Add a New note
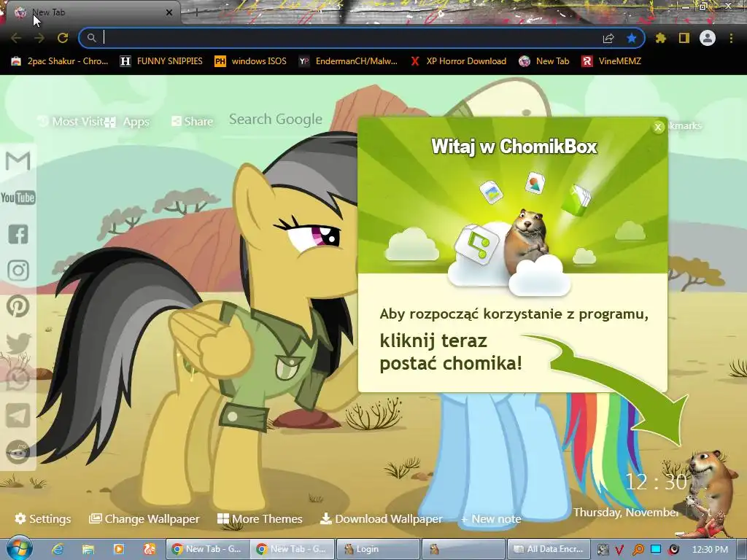747x560 pixels. click(491, 519)
